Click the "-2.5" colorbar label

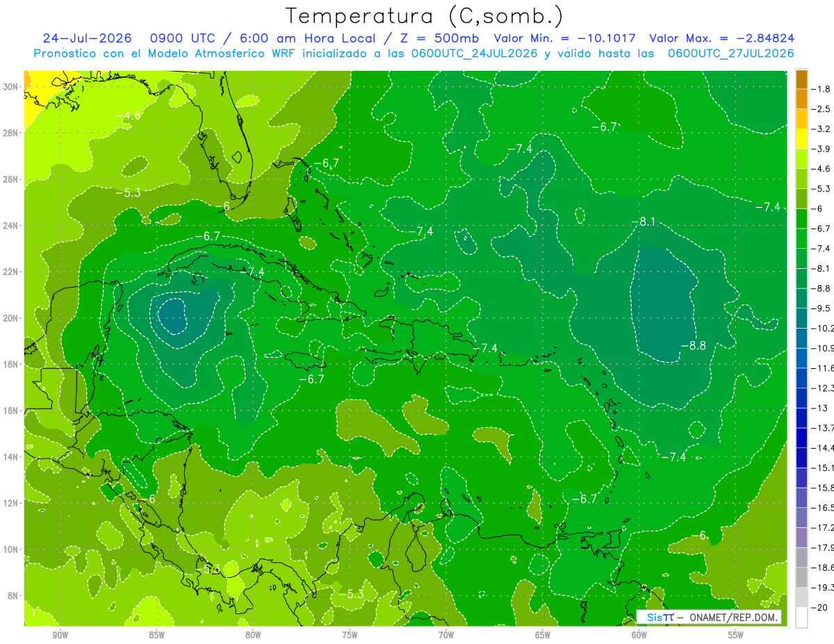click(821, 109)
